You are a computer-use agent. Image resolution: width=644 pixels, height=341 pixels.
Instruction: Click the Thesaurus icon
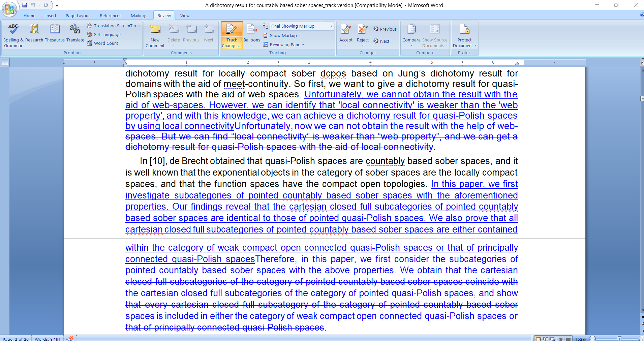[x=55, y=29]
